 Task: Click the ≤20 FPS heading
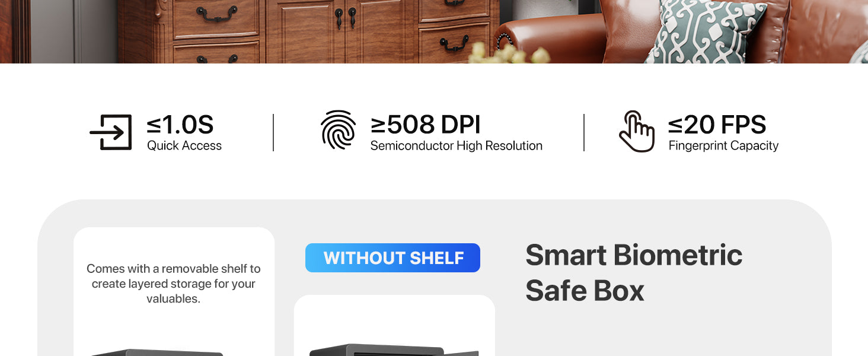coord(717,125)
